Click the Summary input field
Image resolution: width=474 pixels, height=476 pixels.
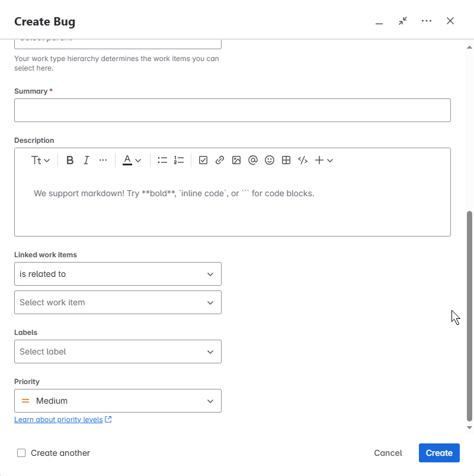(x=232, y=110)
